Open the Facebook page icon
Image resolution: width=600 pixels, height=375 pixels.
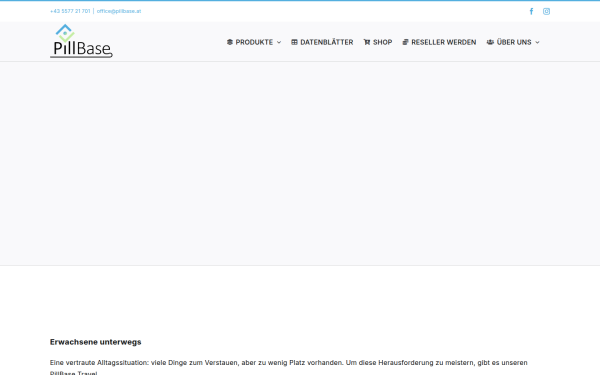pyautogui.click(x=531, y=11)
